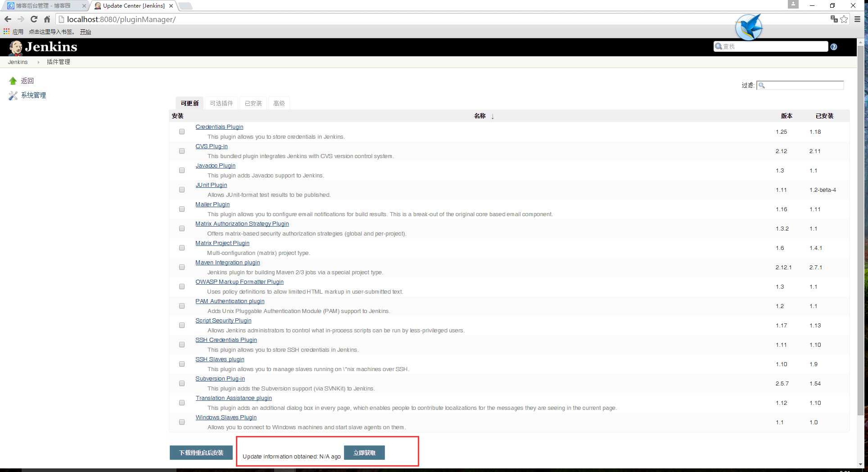Close the 博客后台管理 tab
Screen dimensions: 868x472
(x=84, y=6)
